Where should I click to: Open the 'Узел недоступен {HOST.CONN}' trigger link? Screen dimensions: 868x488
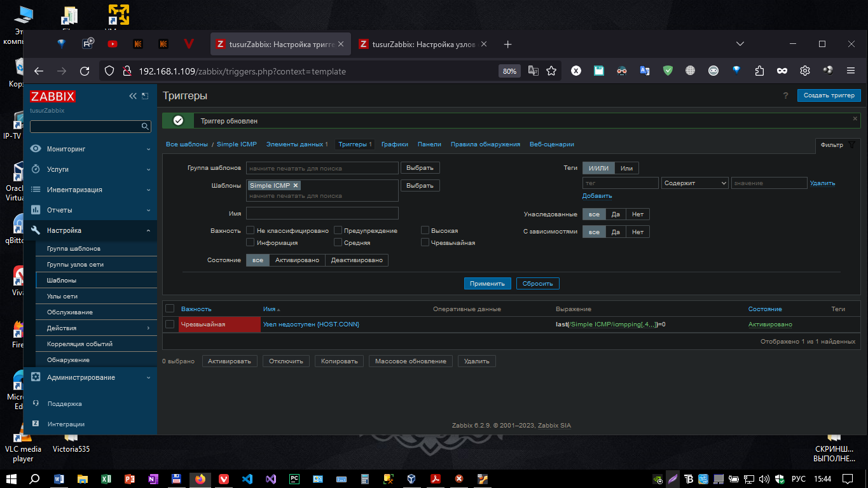point(311,324)
